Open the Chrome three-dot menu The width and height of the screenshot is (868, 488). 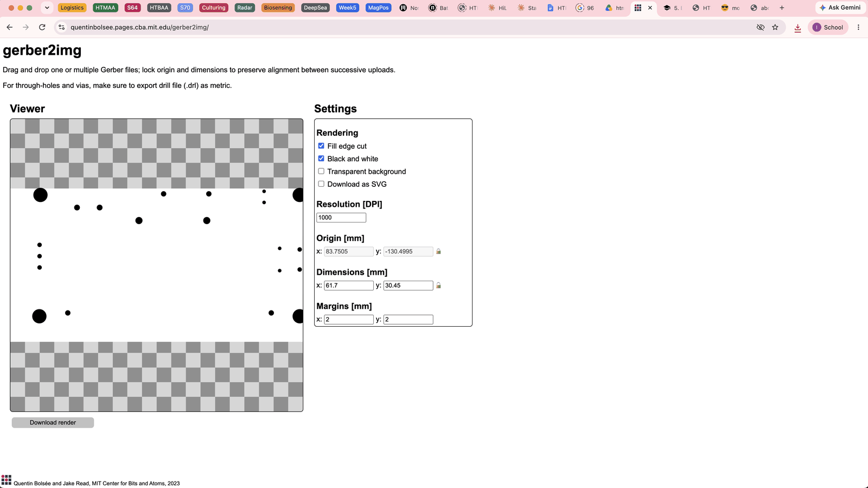858,27
